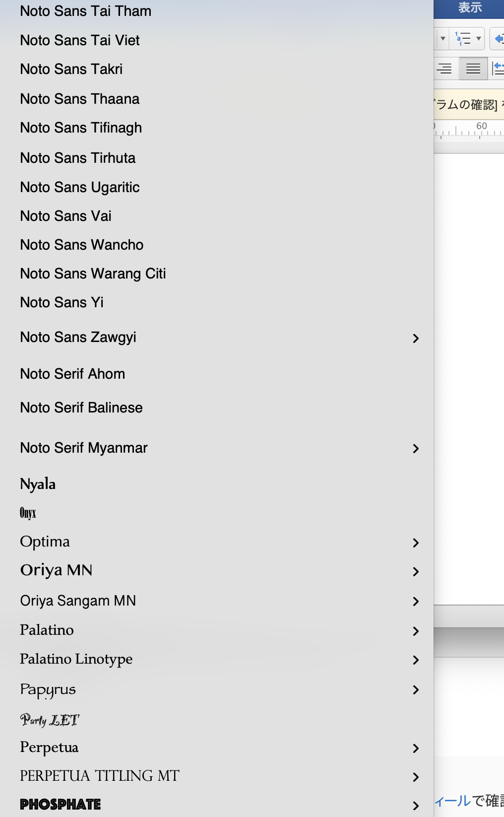Toggle justify text alignment
The image size is (504, 817).
[473, 68]
